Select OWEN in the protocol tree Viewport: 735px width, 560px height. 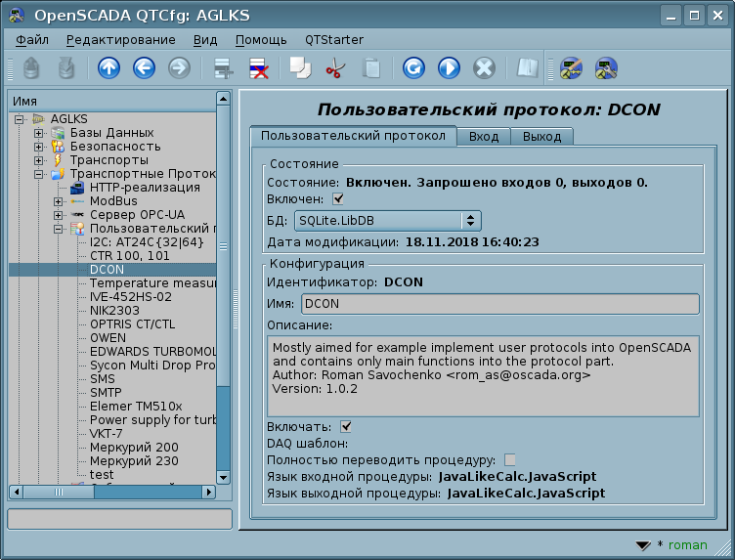point(108,338)
